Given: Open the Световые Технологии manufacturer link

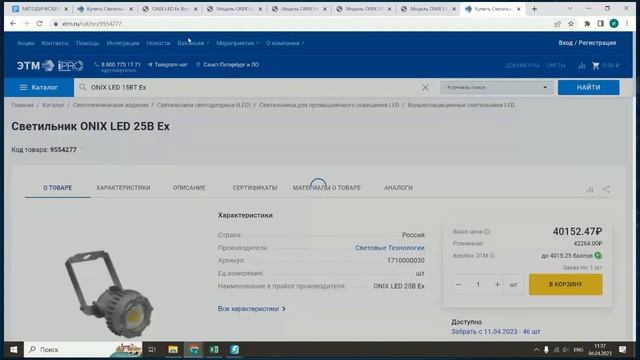Looking at the screenshot, I should click(x=389, y=248).
